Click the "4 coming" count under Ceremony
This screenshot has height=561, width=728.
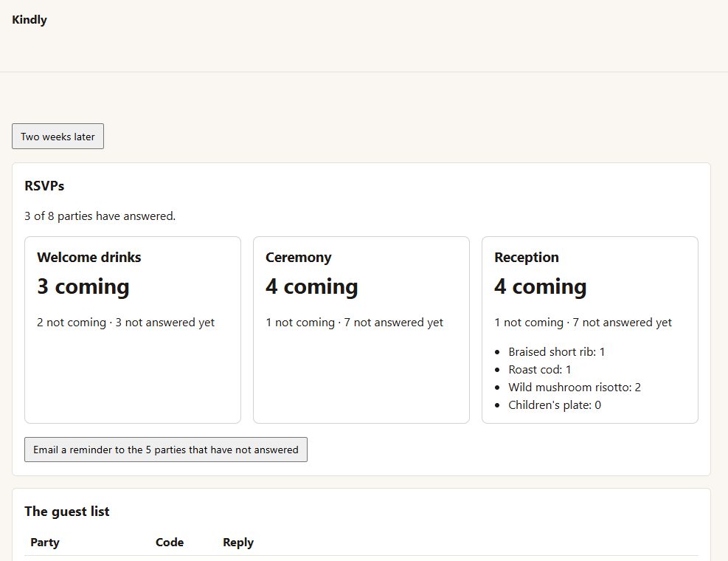point(311,286)
